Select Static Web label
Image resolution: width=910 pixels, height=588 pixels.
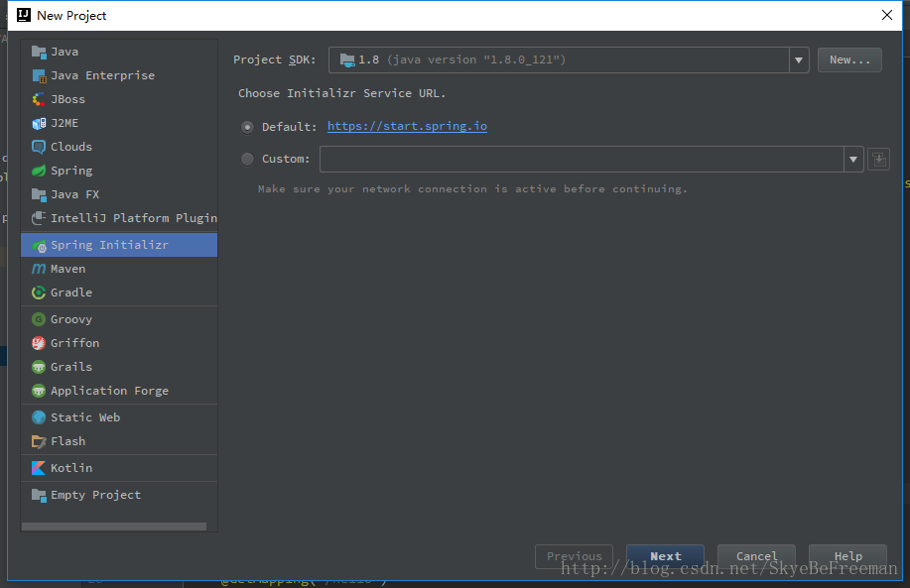[x=85, y=417]
